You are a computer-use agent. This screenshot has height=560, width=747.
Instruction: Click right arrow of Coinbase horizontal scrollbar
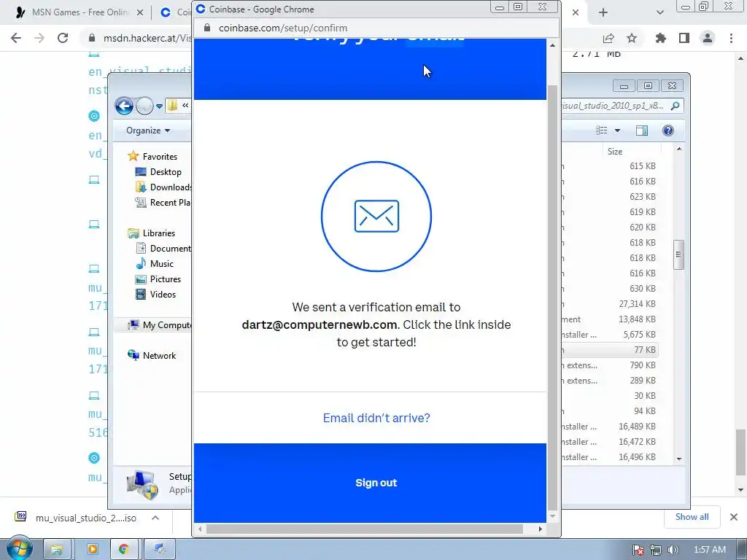[x=541, y=529]
